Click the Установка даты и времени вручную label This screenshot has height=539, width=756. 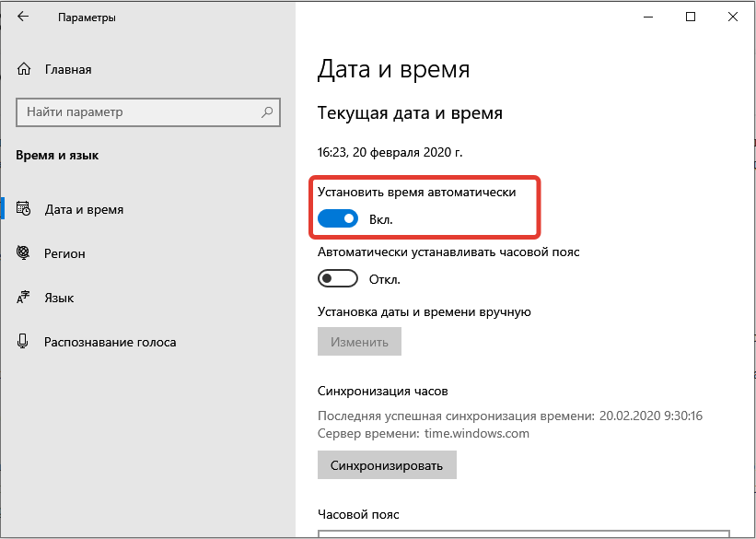(x=425, y=311)
